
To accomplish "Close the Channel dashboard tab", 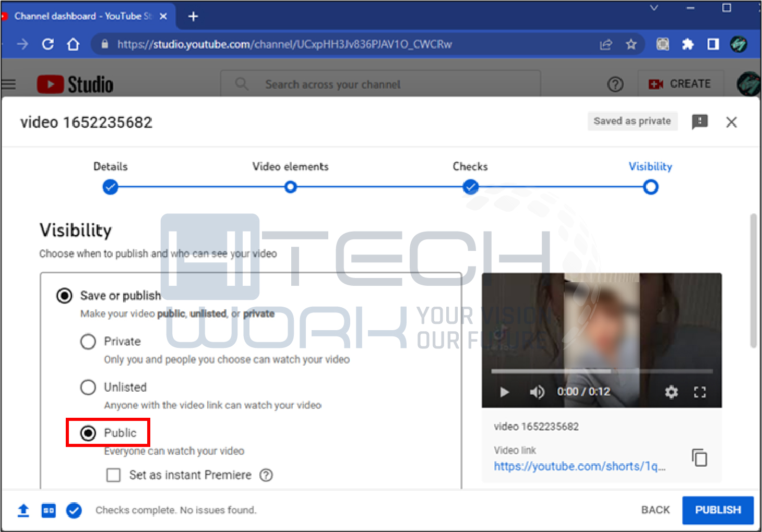I will click(x=163, y=16).
